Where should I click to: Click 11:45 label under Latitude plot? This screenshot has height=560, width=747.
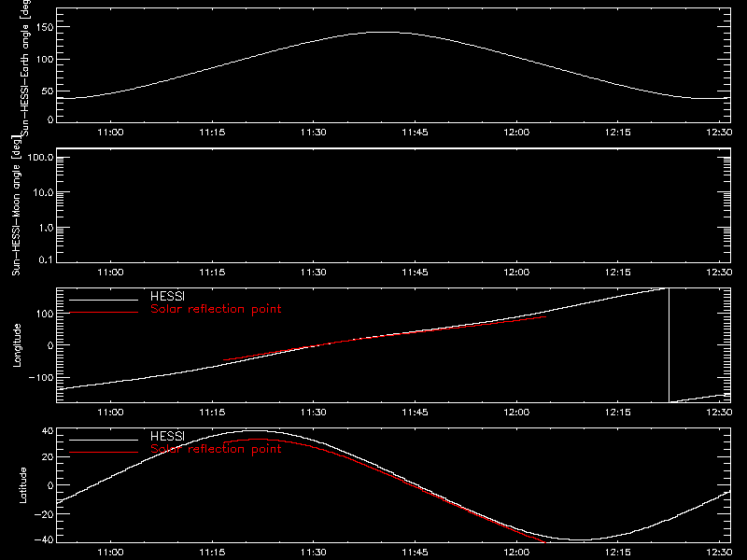click(415, 553)
